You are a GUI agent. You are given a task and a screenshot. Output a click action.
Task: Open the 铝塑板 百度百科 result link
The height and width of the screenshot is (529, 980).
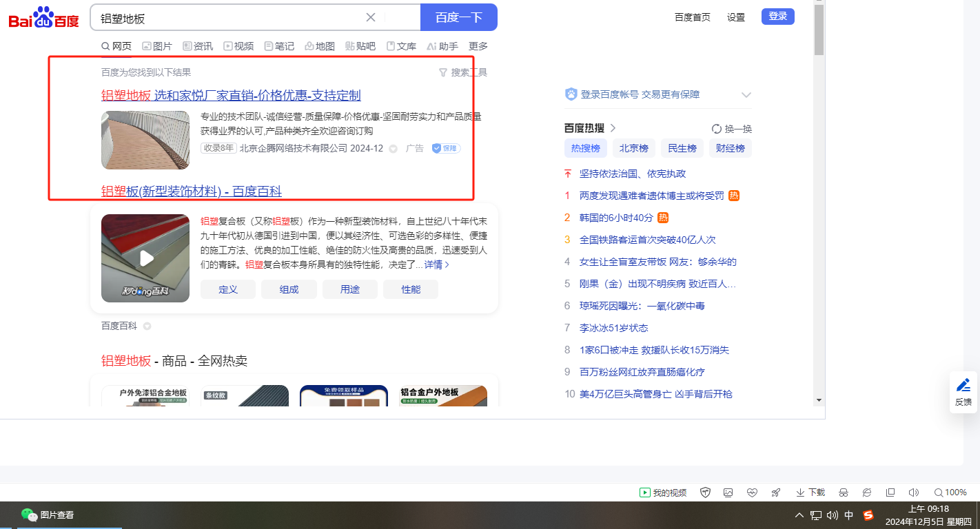192,191
